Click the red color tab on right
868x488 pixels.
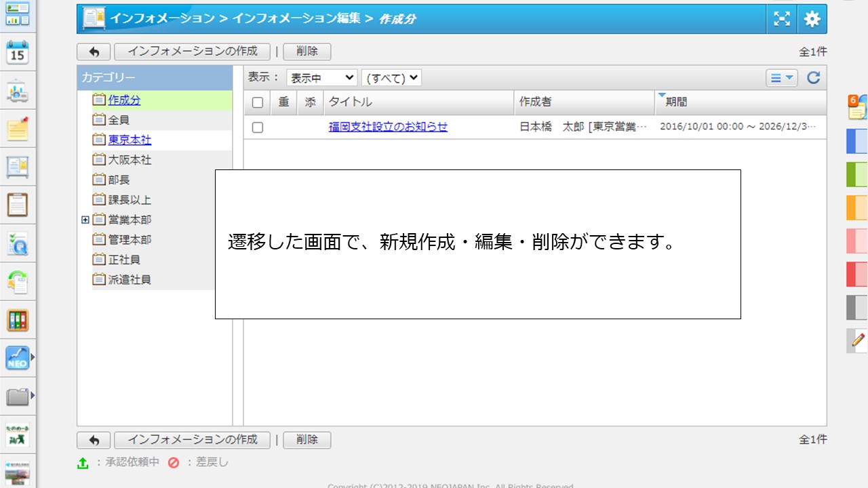click(857, 274)
